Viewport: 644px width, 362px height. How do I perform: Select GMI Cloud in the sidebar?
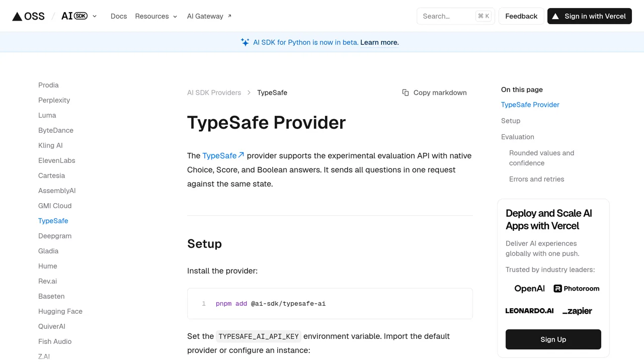[x=55, y=206]
